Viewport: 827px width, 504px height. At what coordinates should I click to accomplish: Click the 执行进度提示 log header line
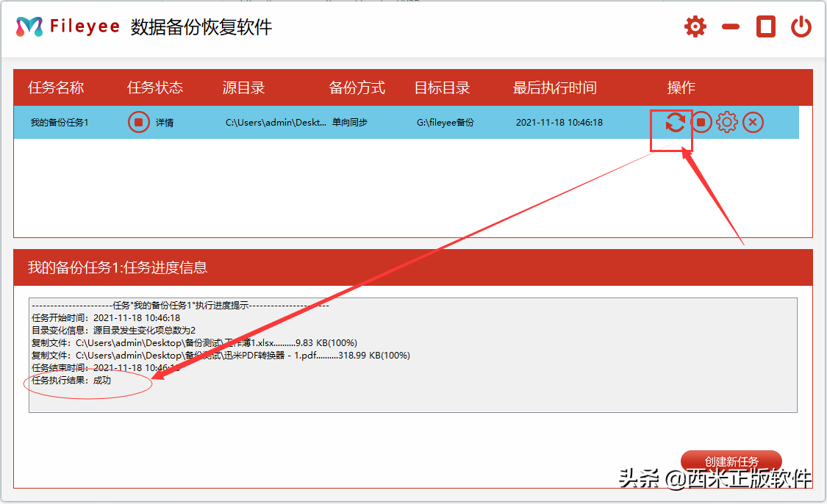point(180,305)
